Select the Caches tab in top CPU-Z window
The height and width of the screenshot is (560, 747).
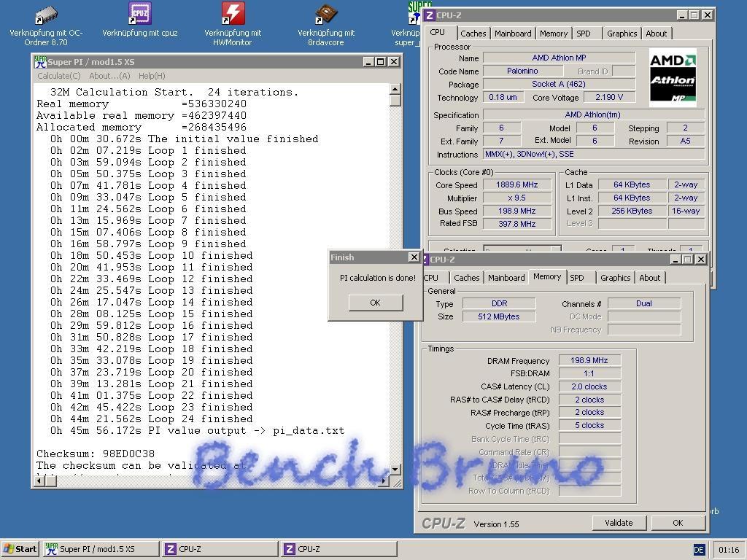click(x=473, y=34)
